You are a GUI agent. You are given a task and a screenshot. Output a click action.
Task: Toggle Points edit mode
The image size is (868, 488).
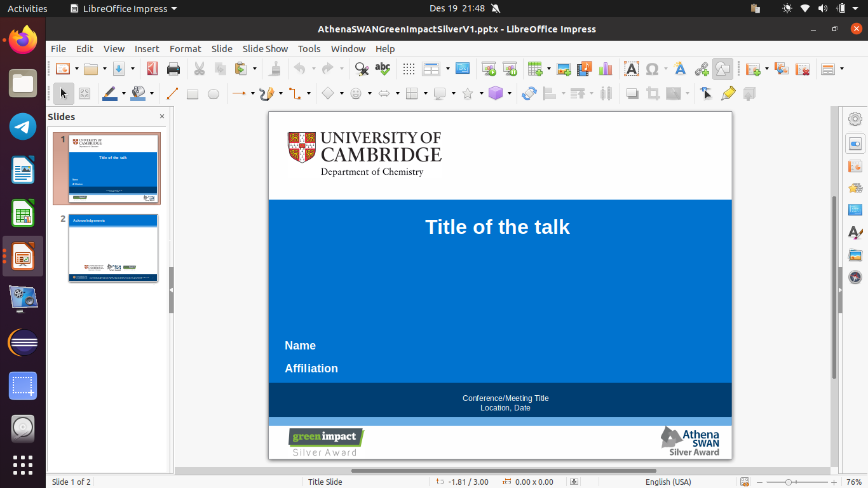tap(706, 94)
